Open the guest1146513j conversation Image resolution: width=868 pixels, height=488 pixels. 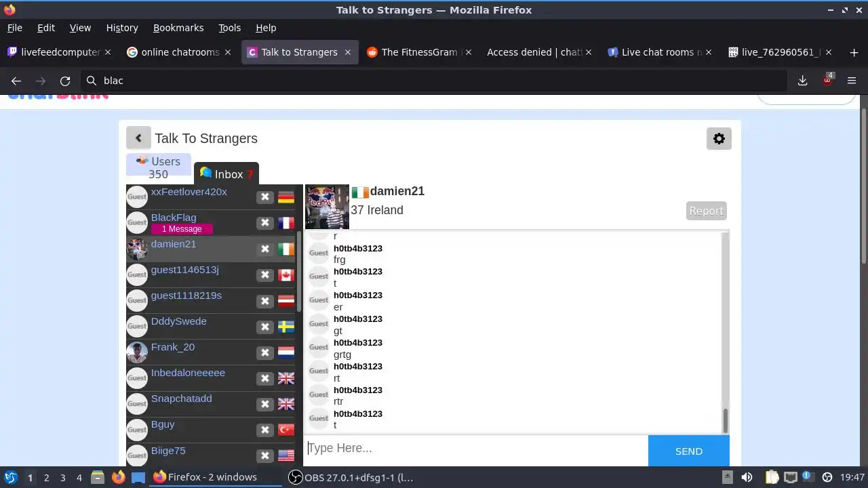184,270
